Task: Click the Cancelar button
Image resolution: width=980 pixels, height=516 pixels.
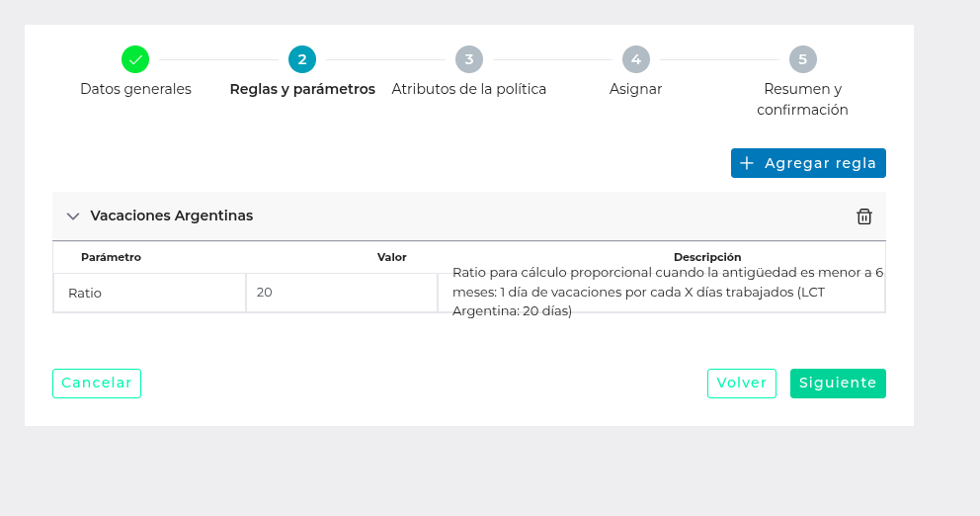Action: point(97,384)
